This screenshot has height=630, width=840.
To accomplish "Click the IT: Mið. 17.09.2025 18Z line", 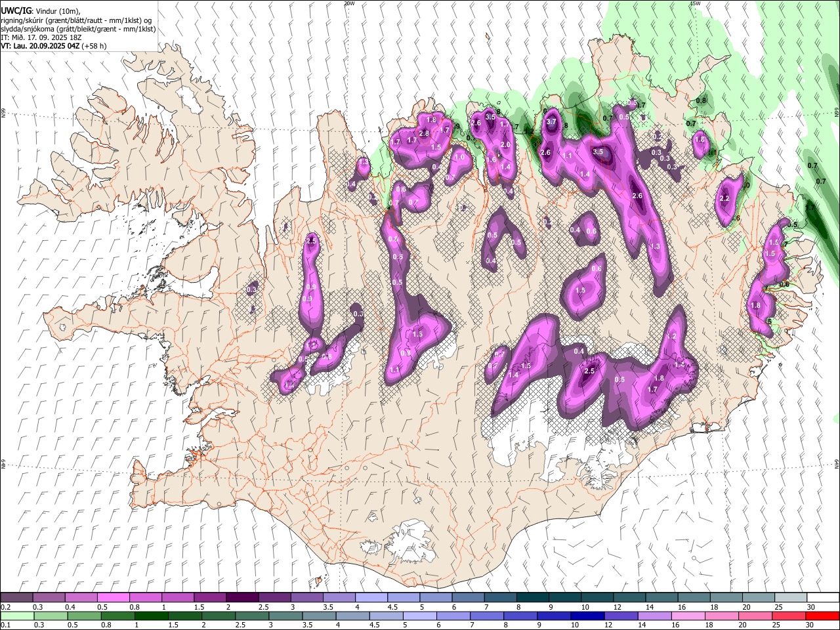I will [x=41, y=37].
